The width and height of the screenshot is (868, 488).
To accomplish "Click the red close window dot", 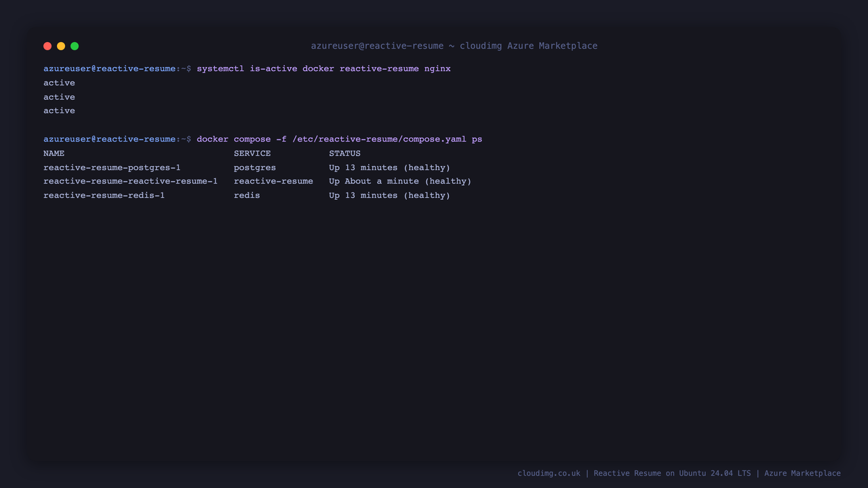I will click(47, 46).
